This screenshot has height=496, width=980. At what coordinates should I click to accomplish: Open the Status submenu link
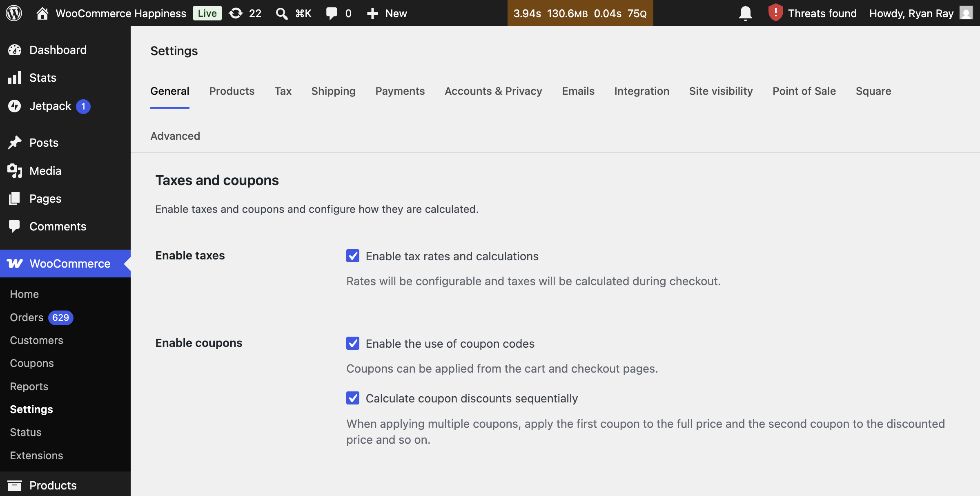26,432
